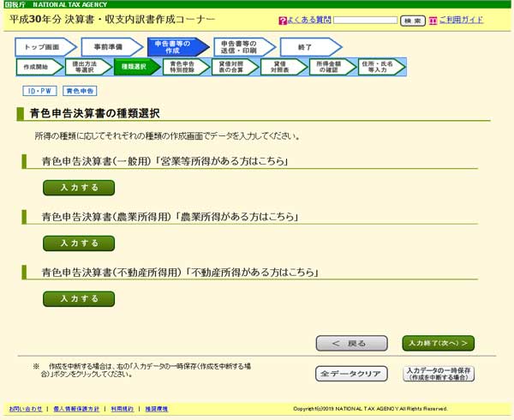The height and width of the screenshot is (420, 514).
Task: Select the 事前準備 navigation step
Action: tap(108, 47)
